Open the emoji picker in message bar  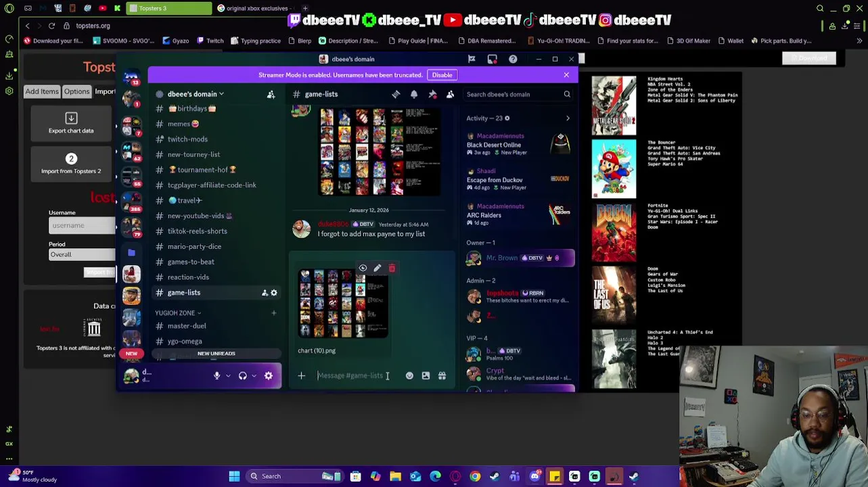(409, 376)
